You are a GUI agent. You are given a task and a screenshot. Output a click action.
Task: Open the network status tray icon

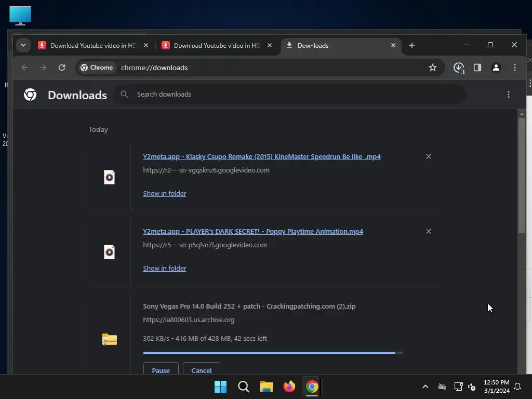point(458,387)
